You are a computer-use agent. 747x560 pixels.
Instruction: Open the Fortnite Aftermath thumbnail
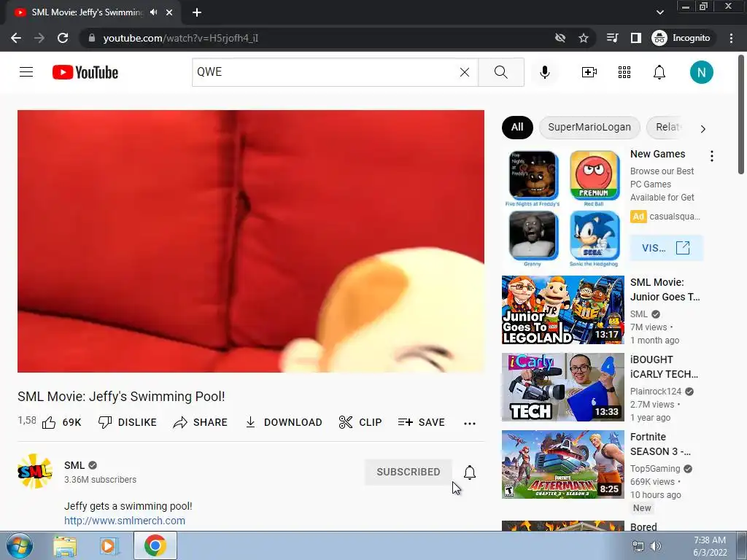pos(562,464)
